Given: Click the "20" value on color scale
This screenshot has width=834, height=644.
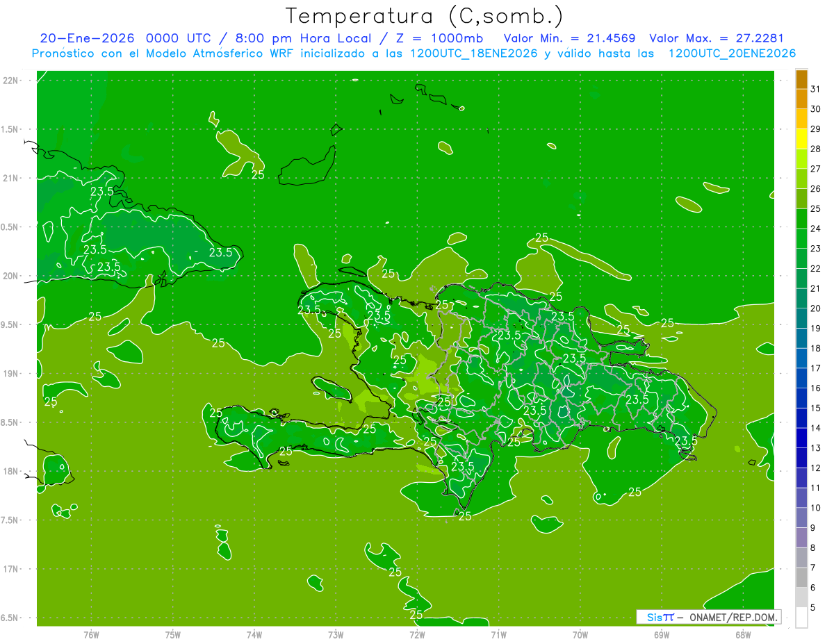Looking at the screenshot, I should 816,308.
